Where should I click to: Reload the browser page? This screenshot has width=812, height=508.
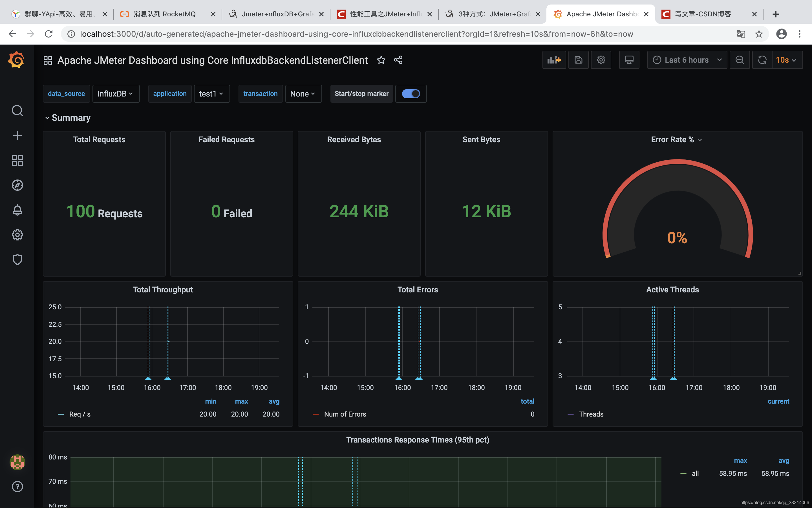tap(49, 34)
